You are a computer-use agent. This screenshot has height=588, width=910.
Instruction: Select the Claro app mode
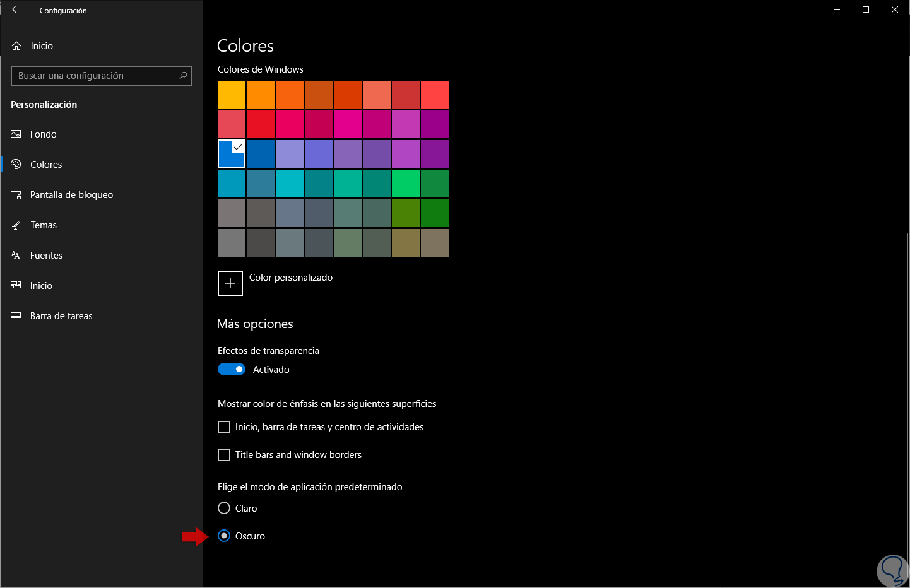224,508
